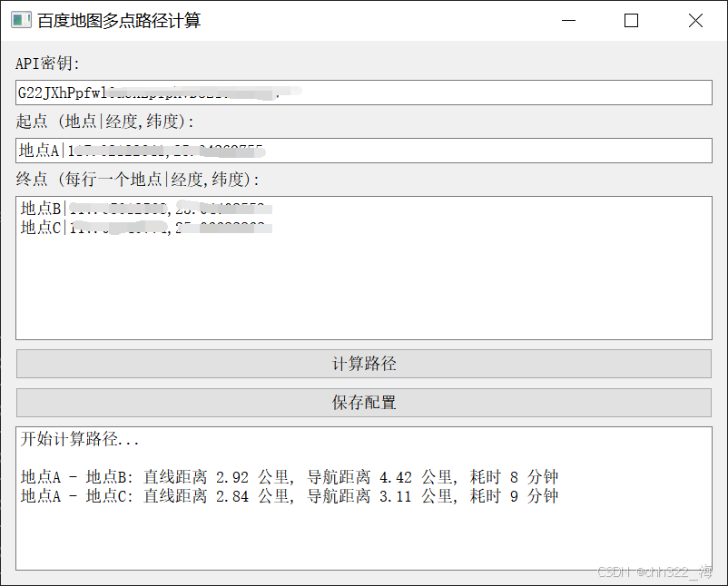
Task: Close the 百度地图多点路径计算 window
Action: (x=695, y=21)
